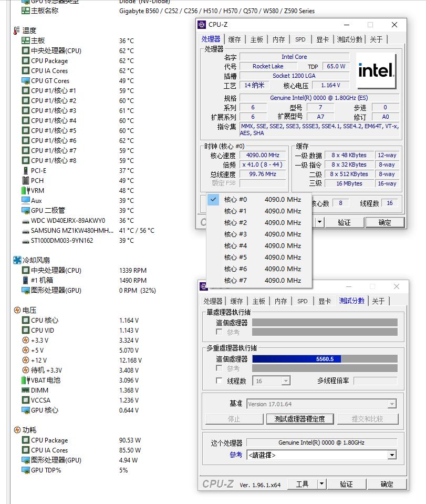The image size is (426, 504).
Task: Click the CPU #1/核心 #6 row
Action: coord(78,140)
